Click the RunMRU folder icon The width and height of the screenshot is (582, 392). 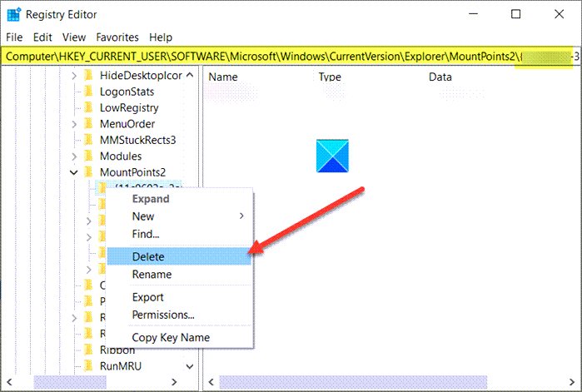tap(88, 366)
